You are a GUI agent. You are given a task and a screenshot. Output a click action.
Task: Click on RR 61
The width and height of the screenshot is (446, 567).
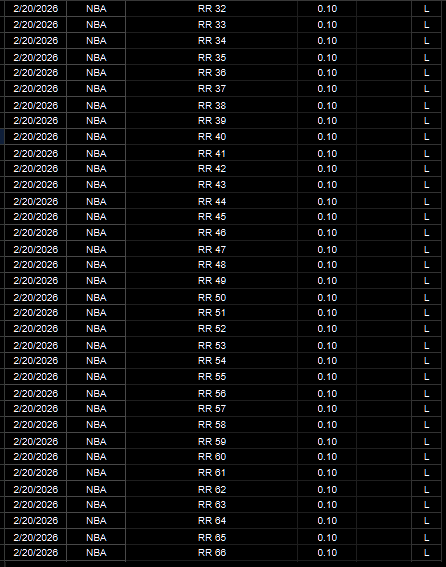click(212, 473)
